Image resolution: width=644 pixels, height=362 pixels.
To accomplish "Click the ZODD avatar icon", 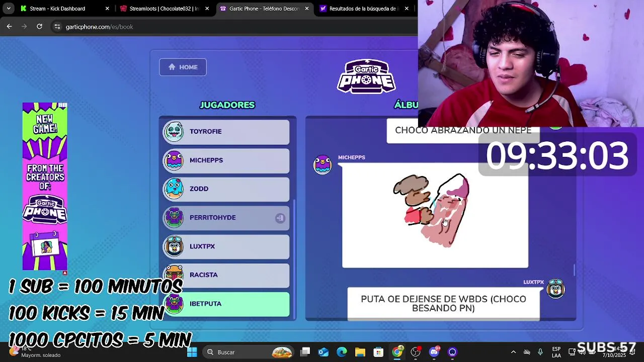I will pos(174,189).
